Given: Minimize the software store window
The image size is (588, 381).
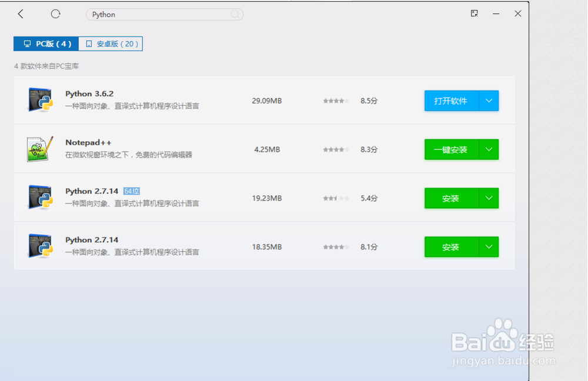Looking at the screenshot, I should point(496,14).
